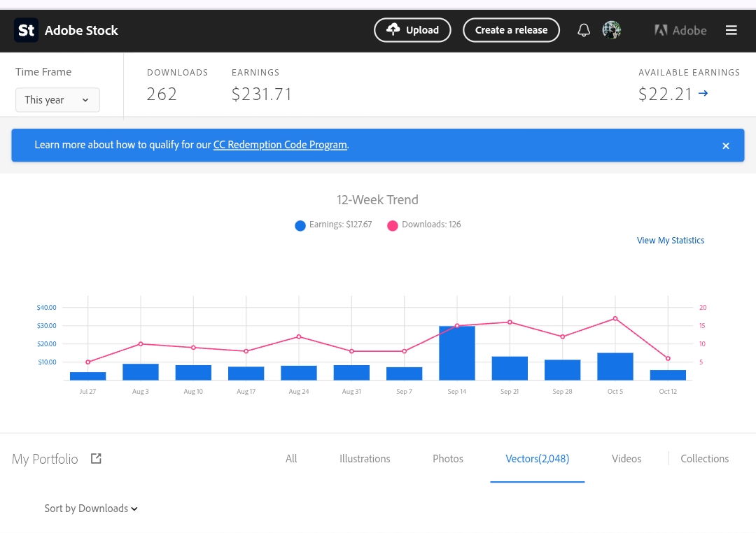The image size is (756, 533).
Task: Open View My Statistics link
Action: click(x=670, y=240)
